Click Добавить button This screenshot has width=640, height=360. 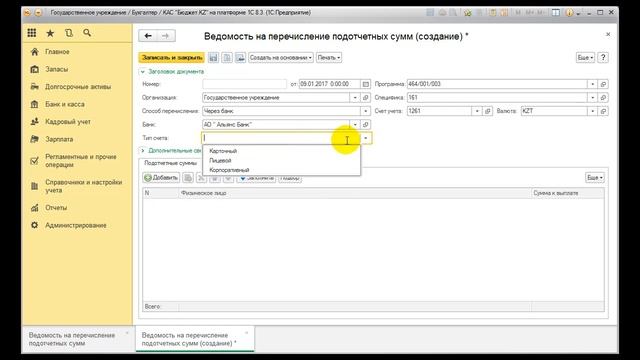[161, 178]
